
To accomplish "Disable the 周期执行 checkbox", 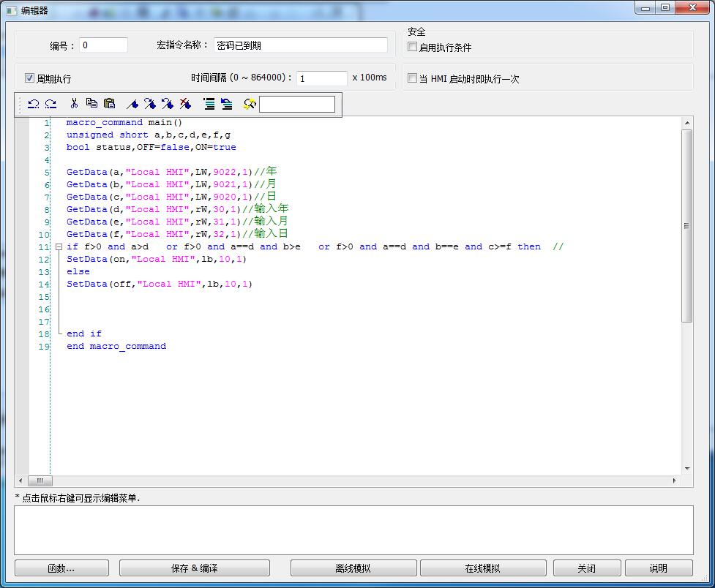I will [30, 78].
